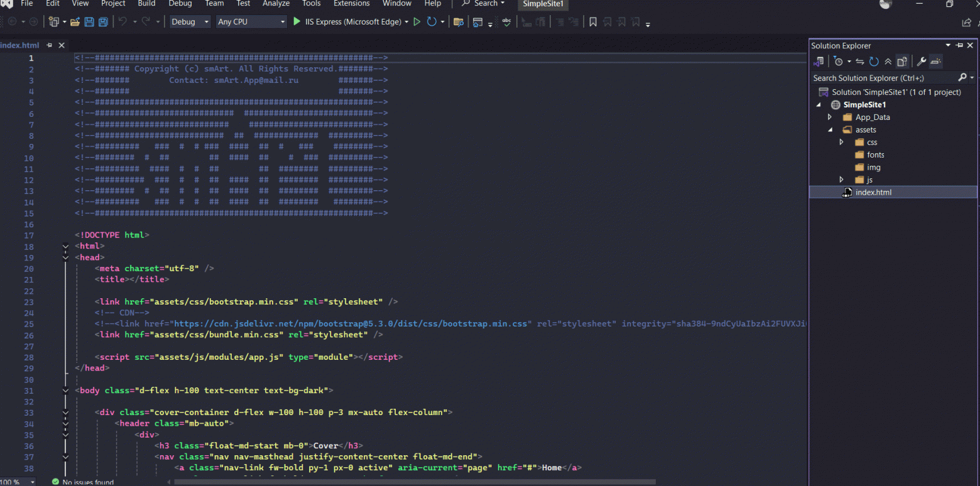Screen dimensions: 980x486
Task: Select index.html in Solution Explorer
Action: pos(874,192)
